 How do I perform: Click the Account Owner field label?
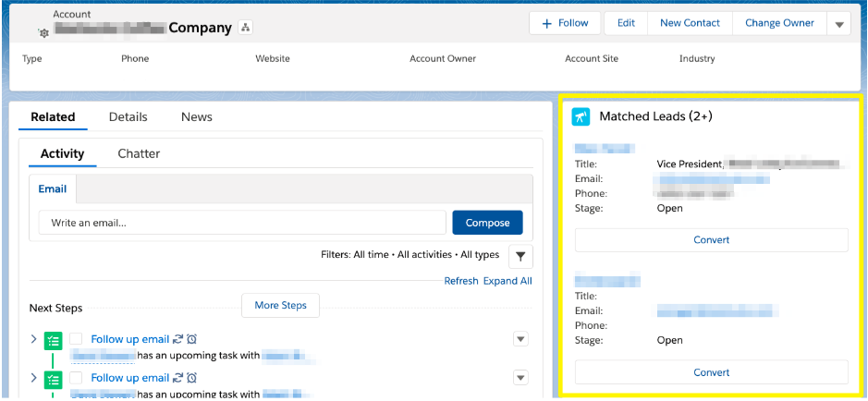pos(443,58)
